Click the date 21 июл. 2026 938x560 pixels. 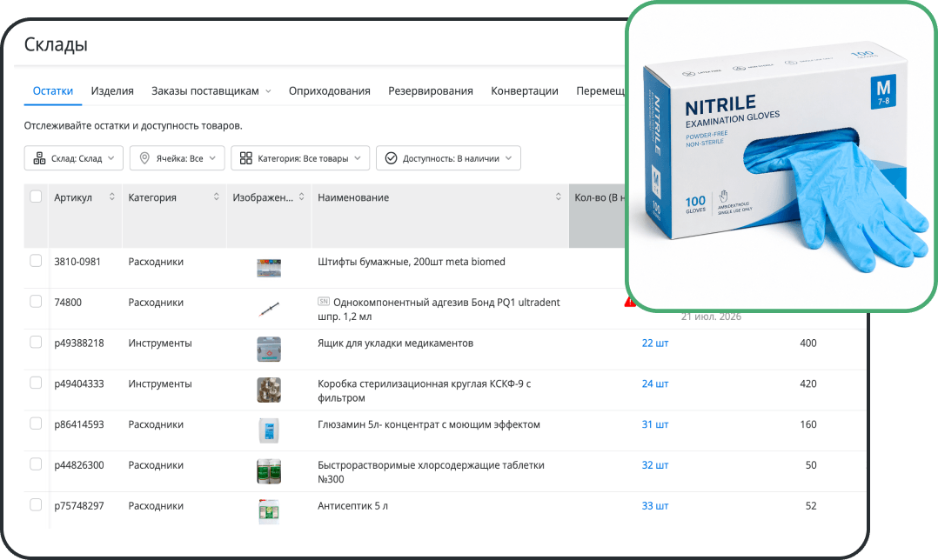(711, 317)
